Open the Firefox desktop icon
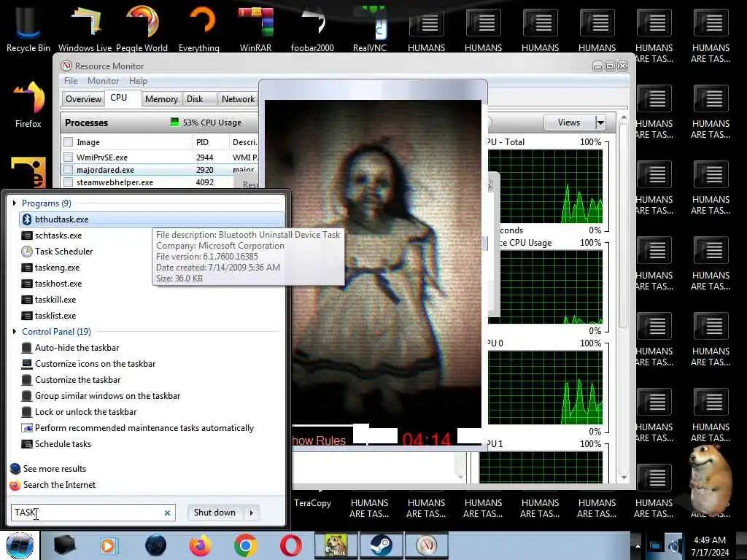 [28, 105]
